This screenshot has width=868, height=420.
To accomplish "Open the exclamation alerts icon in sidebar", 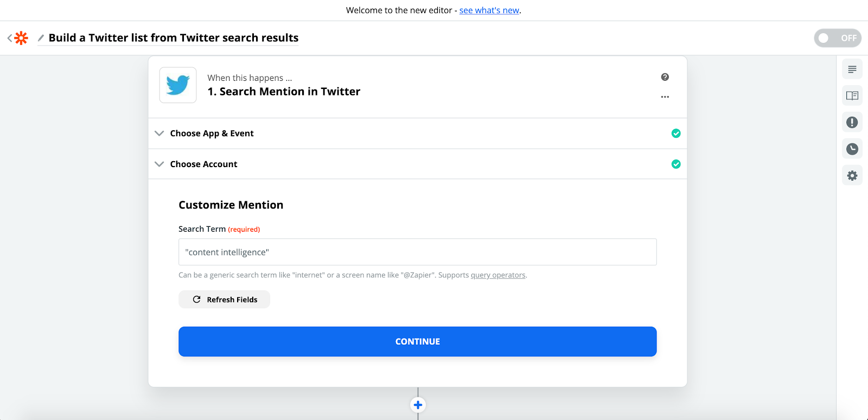I will tap(852, 122).
